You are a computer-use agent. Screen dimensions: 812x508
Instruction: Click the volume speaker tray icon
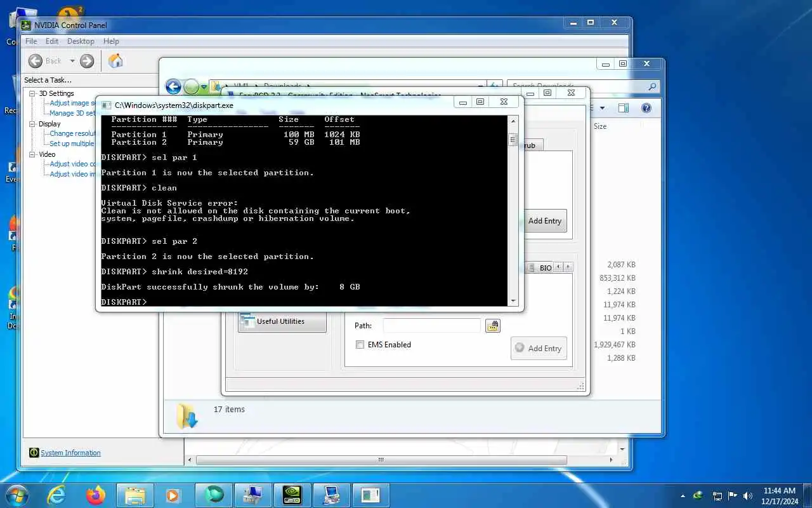click(748, 495)
